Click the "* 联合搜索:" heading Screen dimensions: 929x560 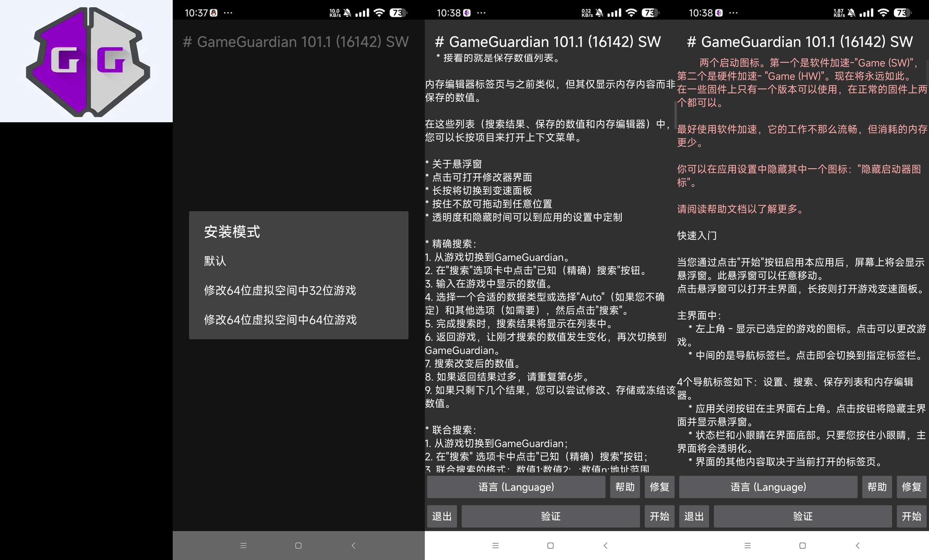click(450, 430)
